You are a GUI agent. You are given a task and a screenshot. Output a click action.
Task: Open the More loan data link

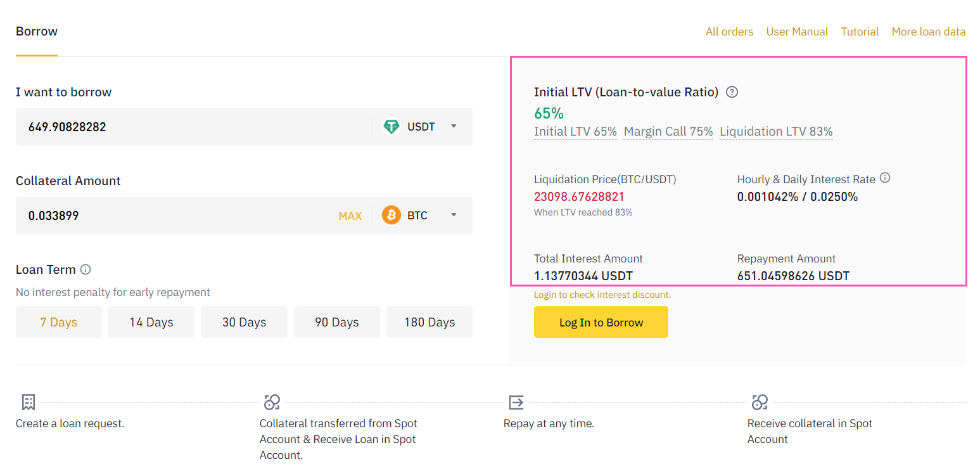click(928, 32)
